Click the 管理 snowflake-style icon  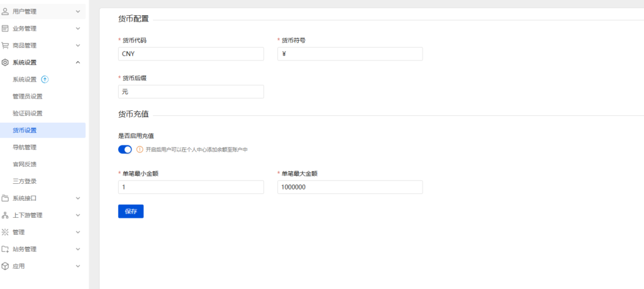pyautogui.click(x=5, y=232)
